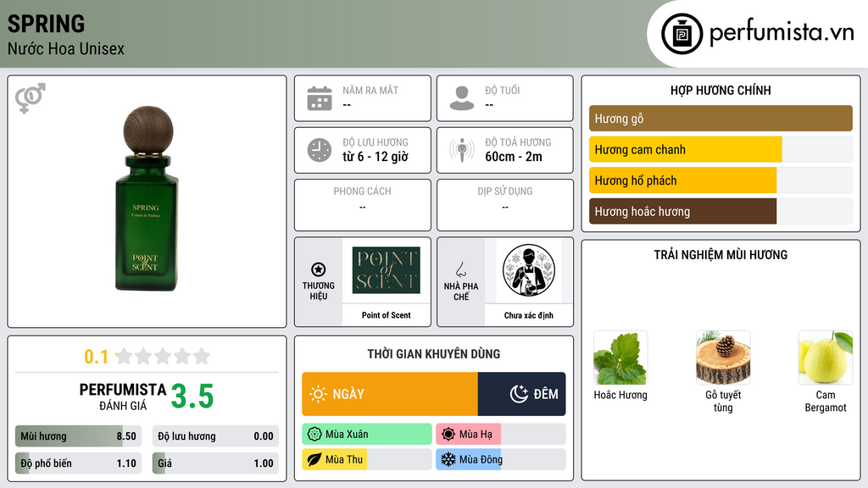Click the Chưa xác định perfumer label
This screenshot has height=488, width=868.
pos(529,315)
